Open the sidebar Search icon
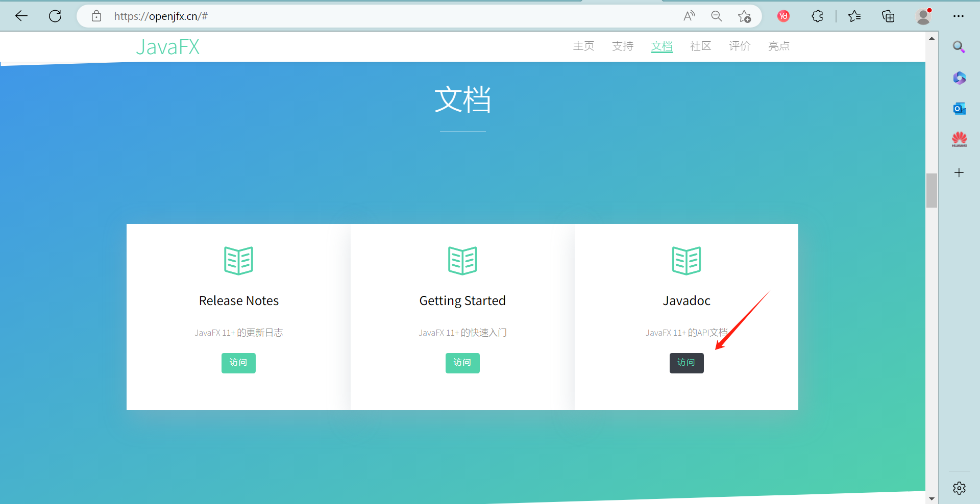This screenshot has width=980, height=504. tap(959, 47)
